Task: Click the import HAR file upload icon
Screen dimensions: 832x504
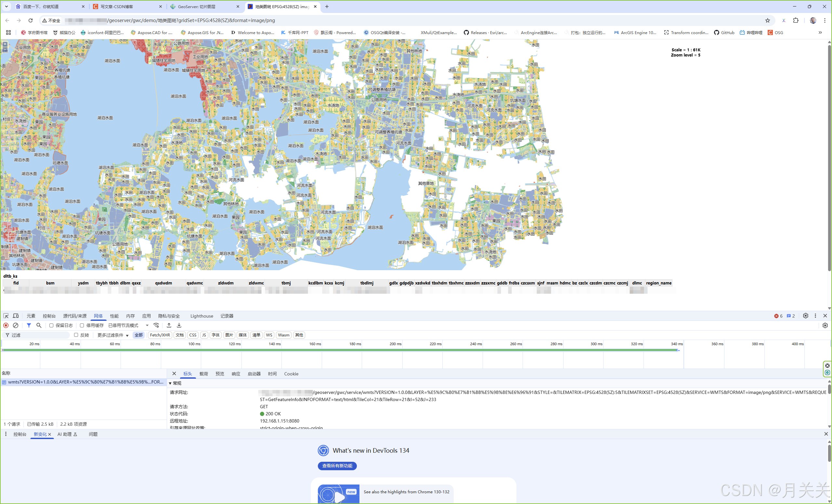Action: point(169,325)
